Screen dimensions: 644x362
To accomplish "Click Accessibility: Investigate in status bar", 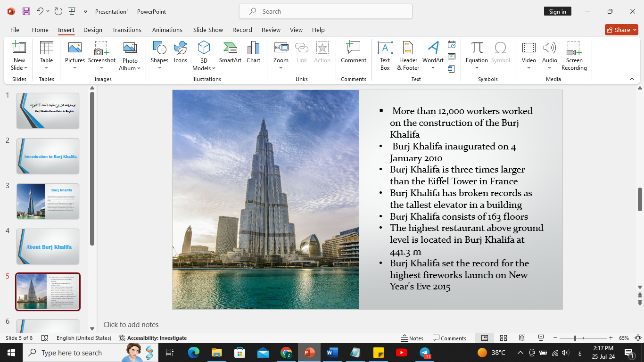I will [x=153, y=338].
